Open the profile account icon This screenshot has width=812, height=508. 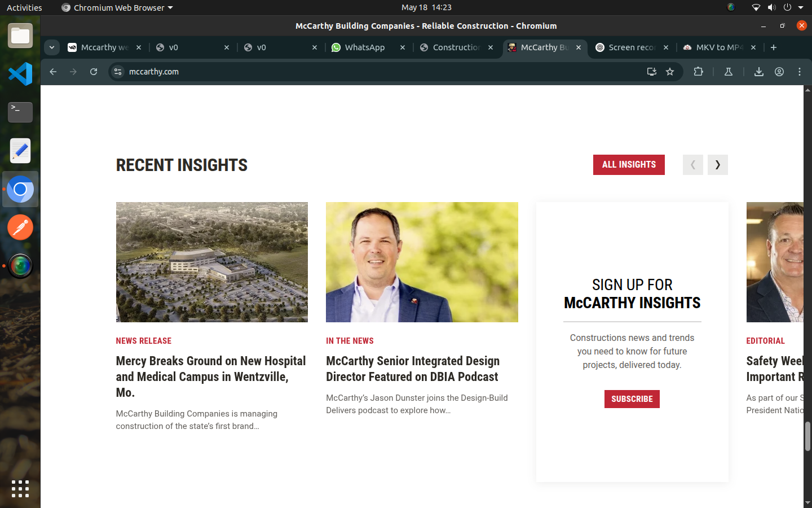779,72
